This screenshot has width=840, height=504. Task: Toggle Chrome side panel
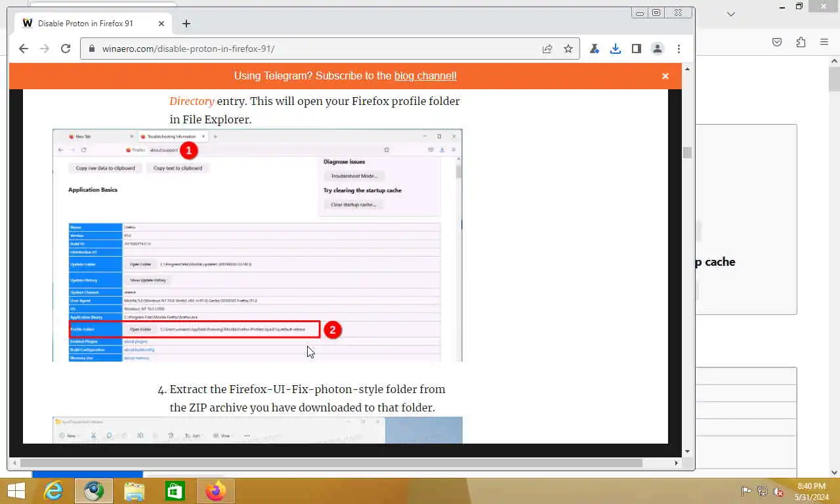(x=637, y=49)
